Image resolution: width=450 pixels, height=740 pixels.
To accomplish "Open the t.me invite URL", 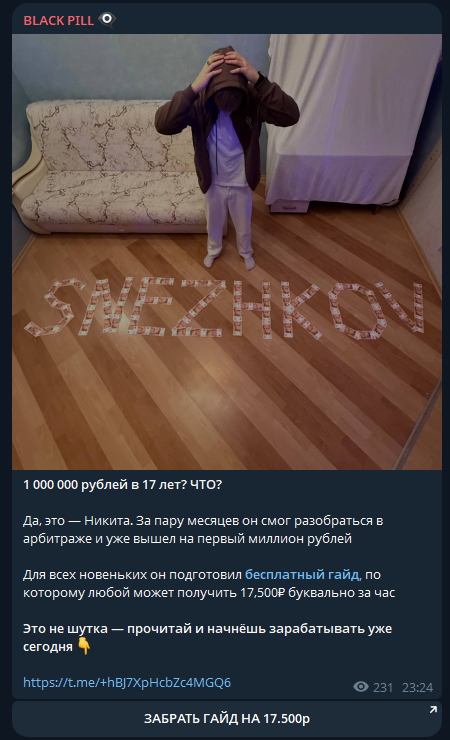I will (127, 682).
